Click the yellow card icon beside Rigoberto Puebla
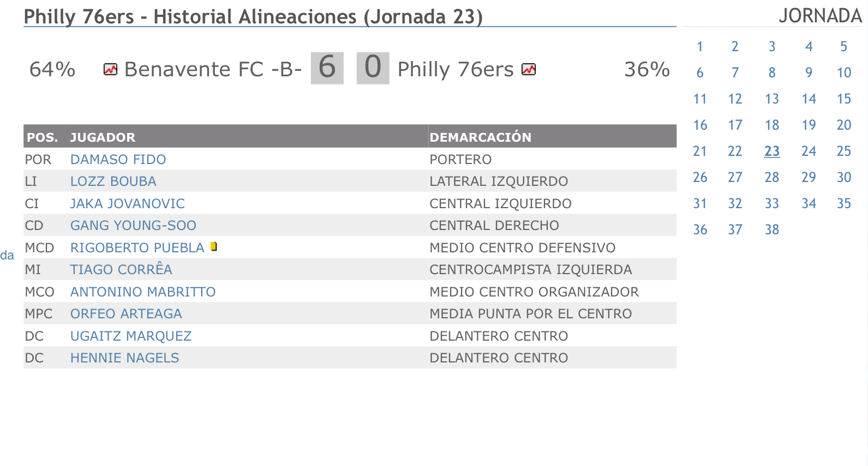The height and width of the screenshot is (466, 868). coord(214,246)
